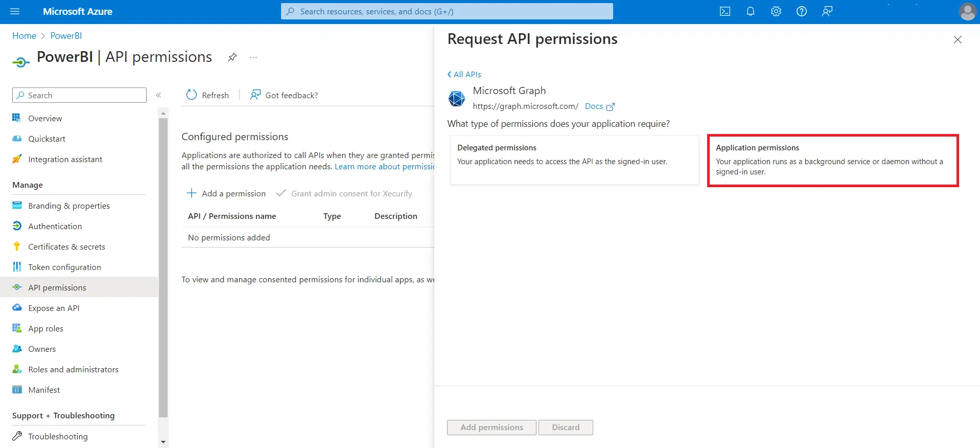Choose Delegated permissions card
Image resolution: width=980 pixels, height=448 pixels.
tap(574, 160)
